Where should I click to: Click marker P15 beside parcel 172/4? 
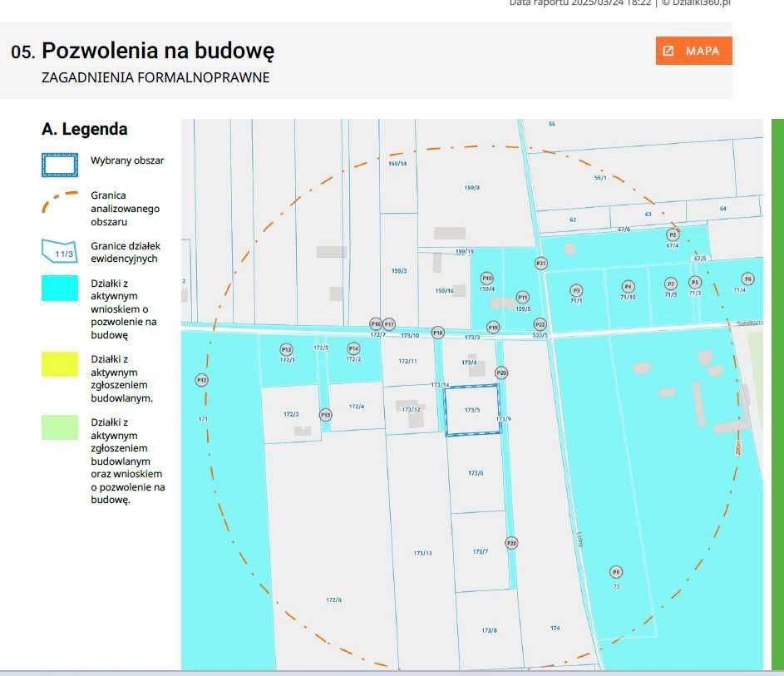click(x=326, y=414)
